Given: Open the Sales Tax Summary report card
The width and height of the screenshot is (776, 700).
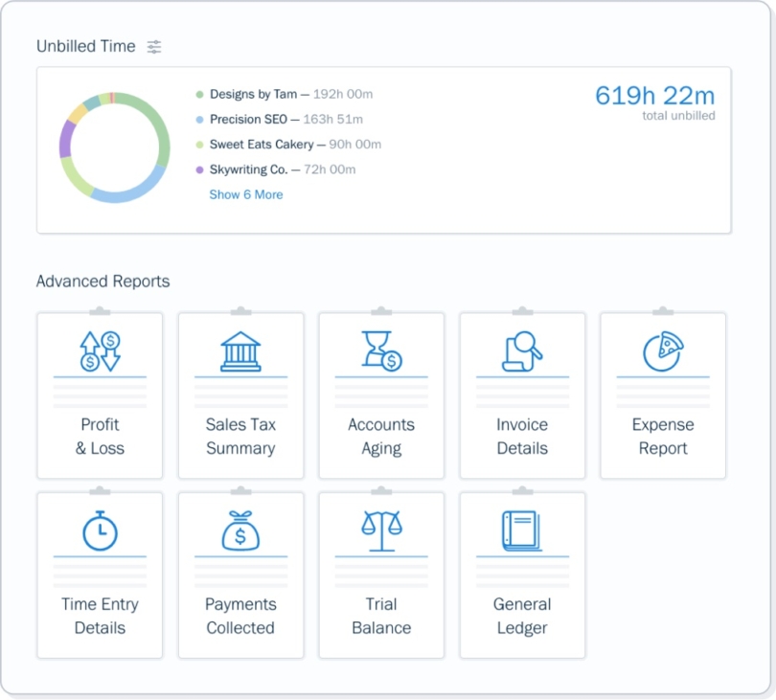Looking at the screenshot, I should (240, 395).
